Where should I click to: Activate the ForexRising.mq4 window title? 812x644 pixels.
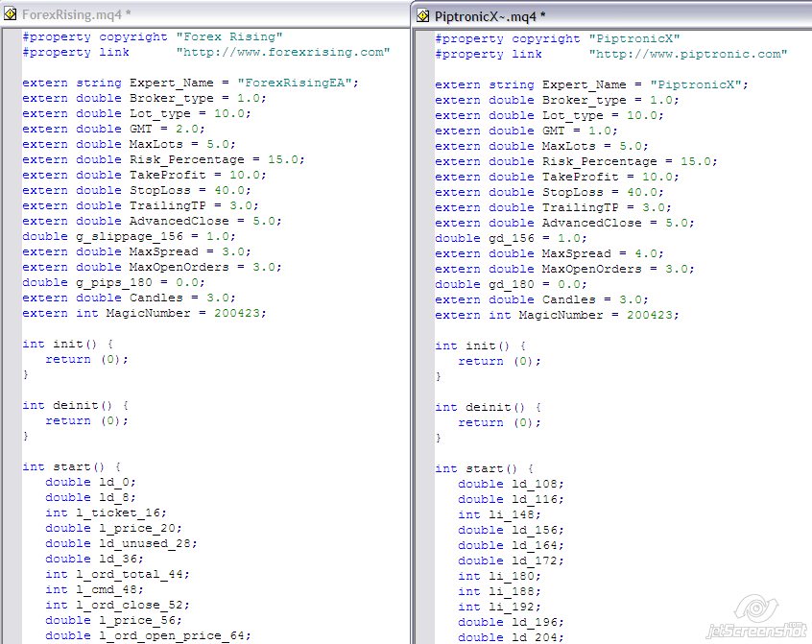(76, 14)
